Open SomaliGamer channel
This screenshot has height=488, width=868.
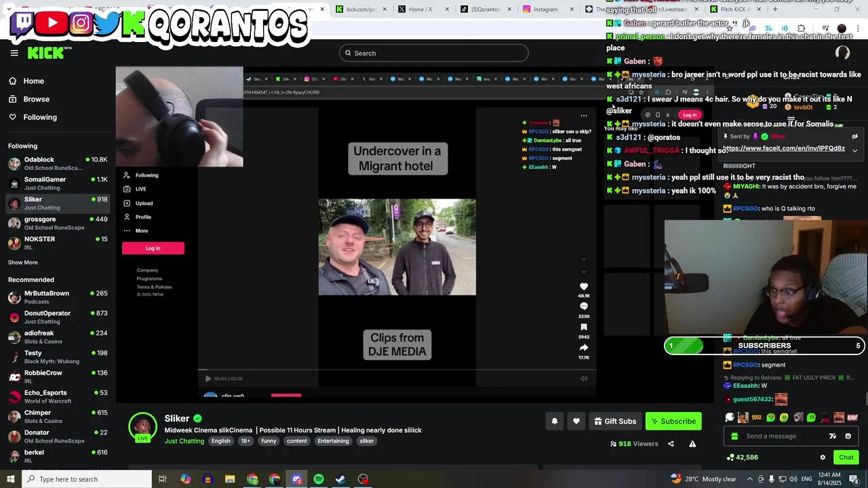pyautogui.click(x=58, y=183)
